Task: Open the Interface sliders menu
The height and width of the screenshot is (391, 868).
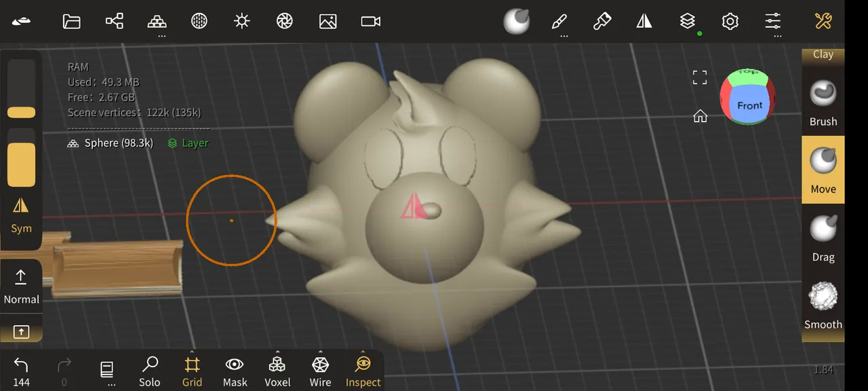Action: coord(773,21)
